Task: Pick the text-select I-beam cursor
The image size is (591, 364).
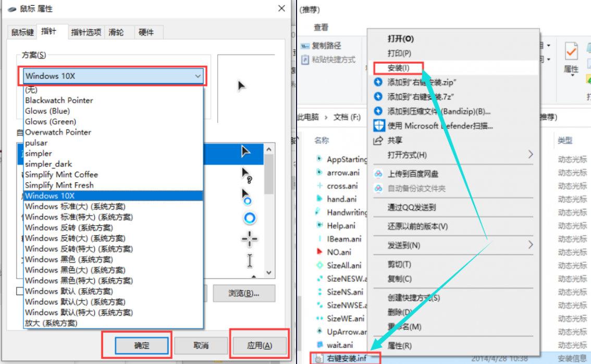Action: coord(250,260)
